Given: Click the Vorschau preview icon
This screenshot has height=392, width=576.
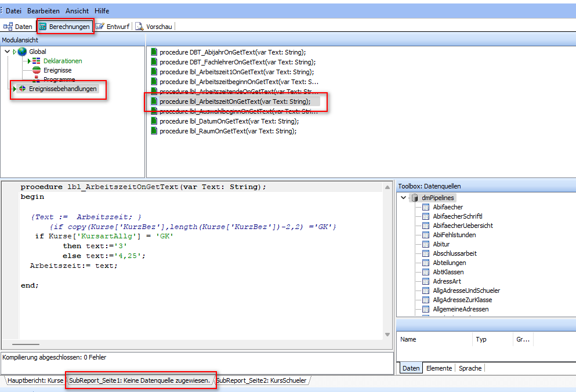Looking at the screenshot, I should [x=139, y=27].
